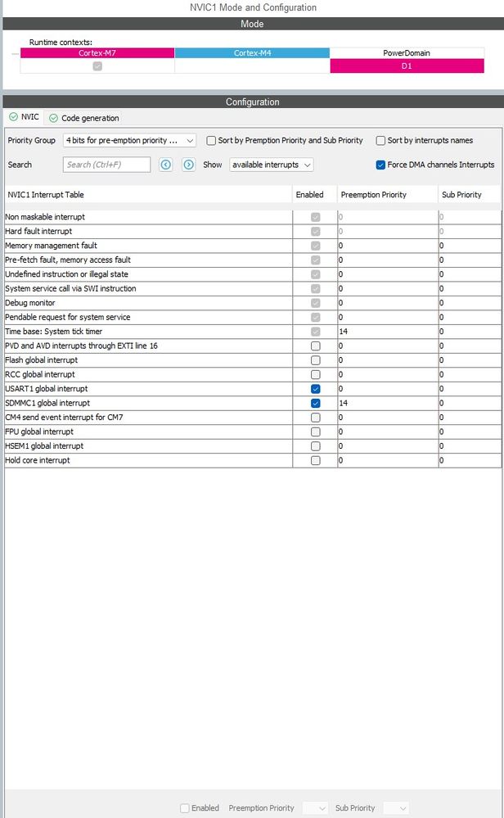Select the NVIC tab
The height and width of the screenshot is (818, 504).
(x=24, y=117)
